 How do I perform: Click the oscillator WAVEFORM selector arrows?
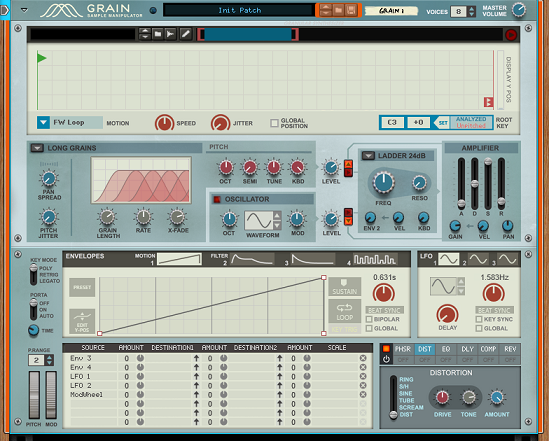pos(277,220)
